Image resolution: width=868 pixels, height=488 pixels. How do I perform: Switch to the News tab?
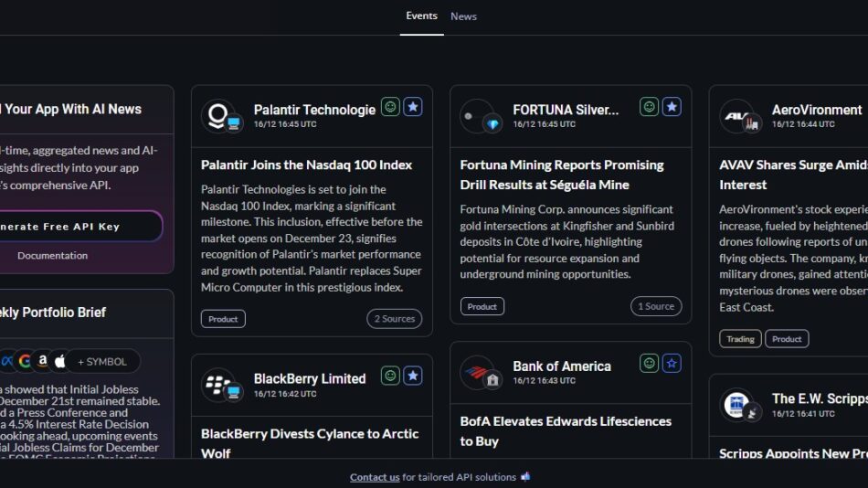463,16
